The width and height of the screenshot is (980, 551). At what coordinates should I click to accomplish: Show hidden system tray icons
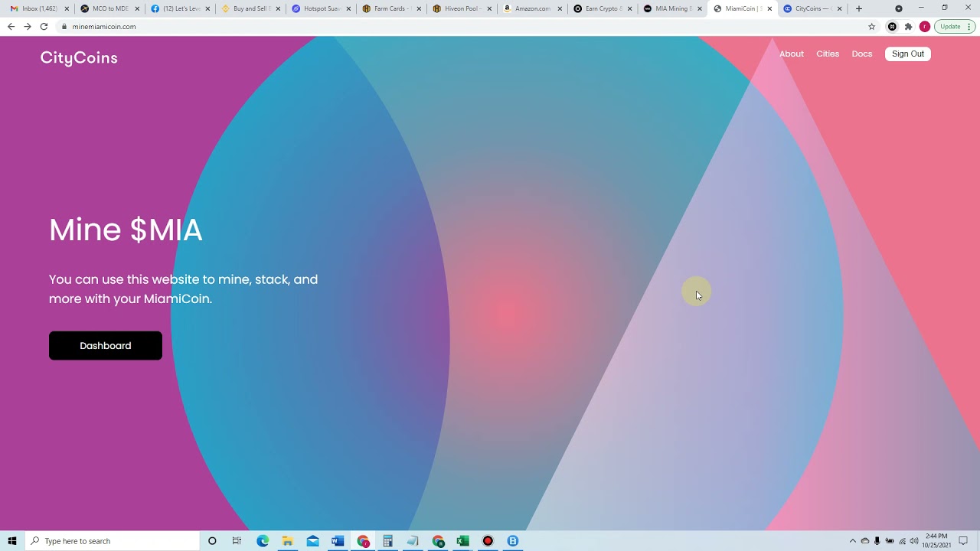853,541
